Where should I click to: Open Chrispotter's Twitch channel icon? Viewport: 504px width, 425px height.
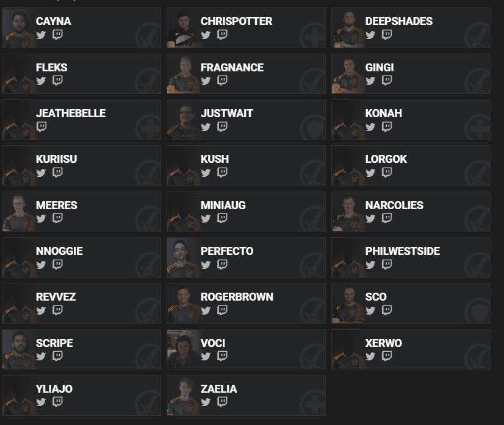(222, 35)
